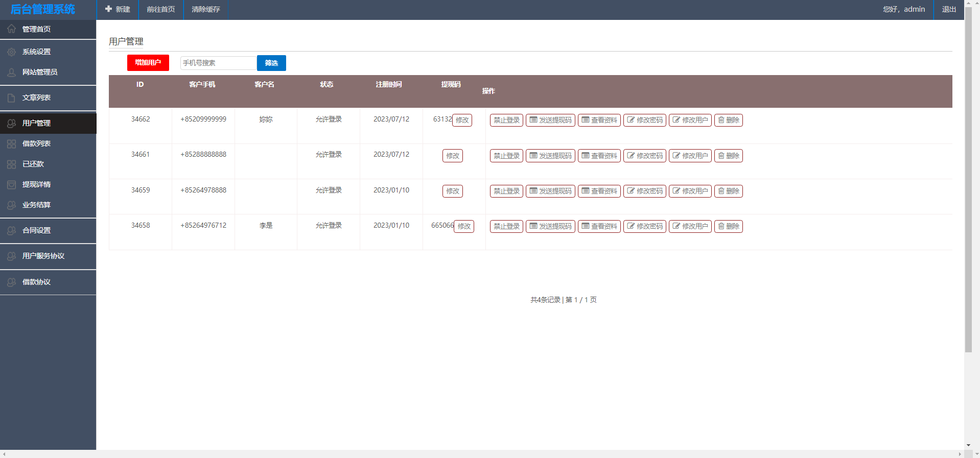Click 退出 to log out
The width and height of the screenshot is (980, 458).
949,9
